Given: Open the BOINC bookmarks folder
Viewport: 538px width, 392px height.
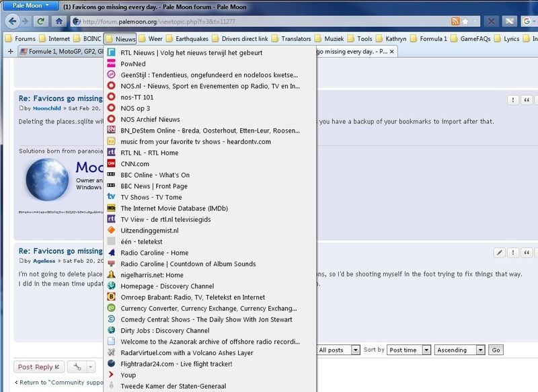Looking at the screenshot, I should [x=88, y=39].
